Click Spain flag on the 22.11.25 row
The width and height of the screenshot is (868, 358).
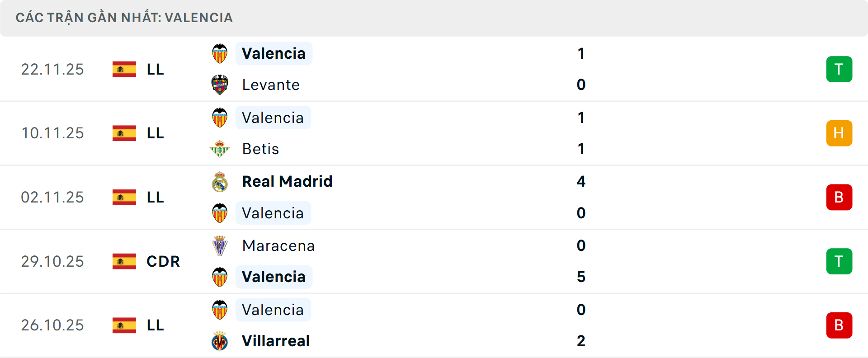124,69
